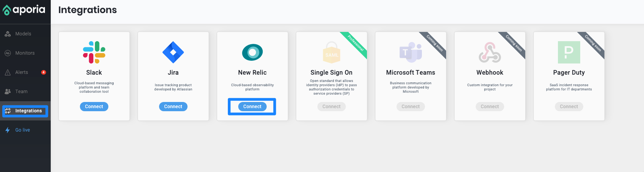Click the Pager Duty icon
644x172 pixels.
[x=569, y=52]
